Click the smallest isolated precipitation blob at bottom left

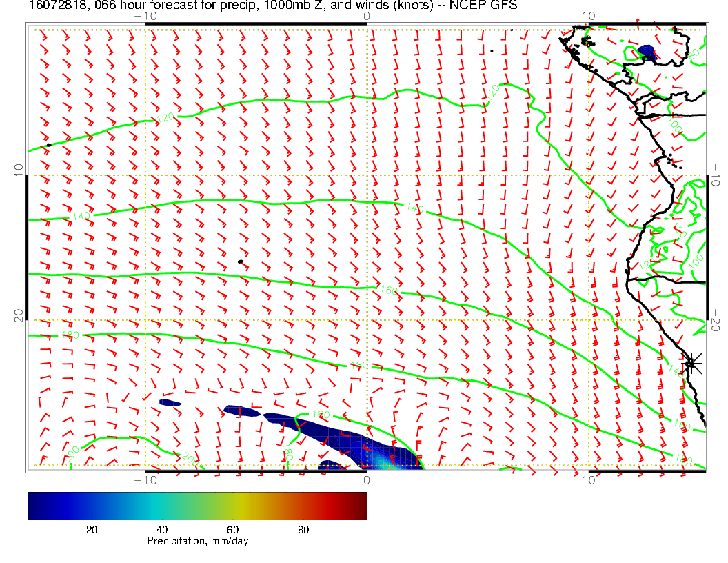[x=170, y=402]
